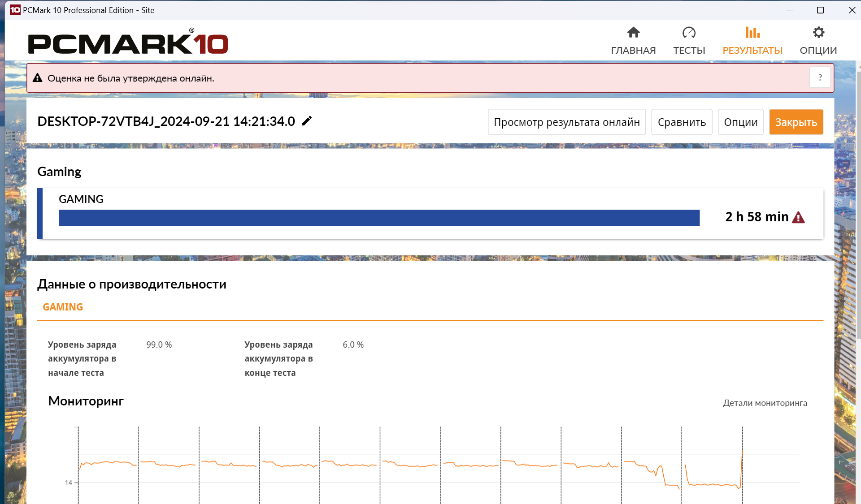Click pencil icon to rename result
This screenshot has height=504, width=861.
307,121
